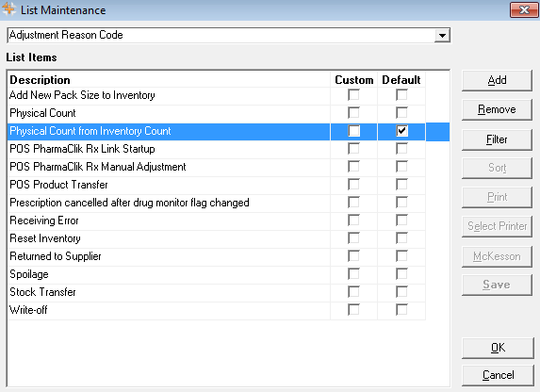
Task: Click the Custom column header
Action: pyautogui.click(x=354, y=80)
